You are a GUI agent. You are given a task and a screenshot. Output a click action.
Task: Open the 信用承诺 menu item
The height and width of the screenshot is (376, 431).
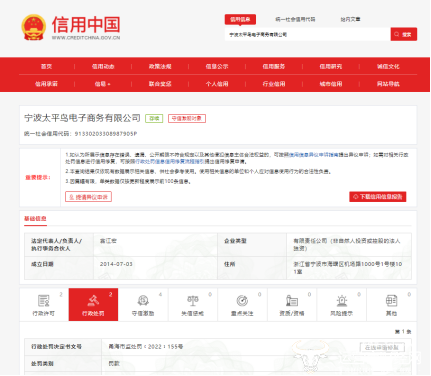46,84
